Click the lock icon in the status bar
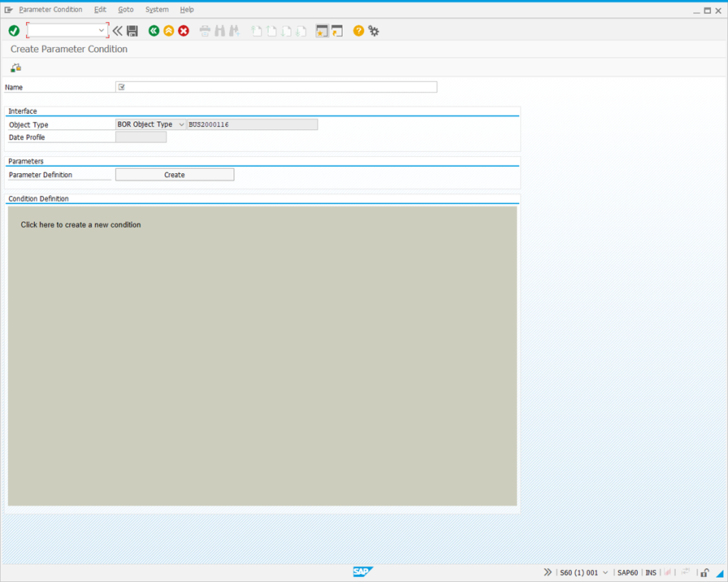This screenshot has width=728, height=582. click(704, 572)
